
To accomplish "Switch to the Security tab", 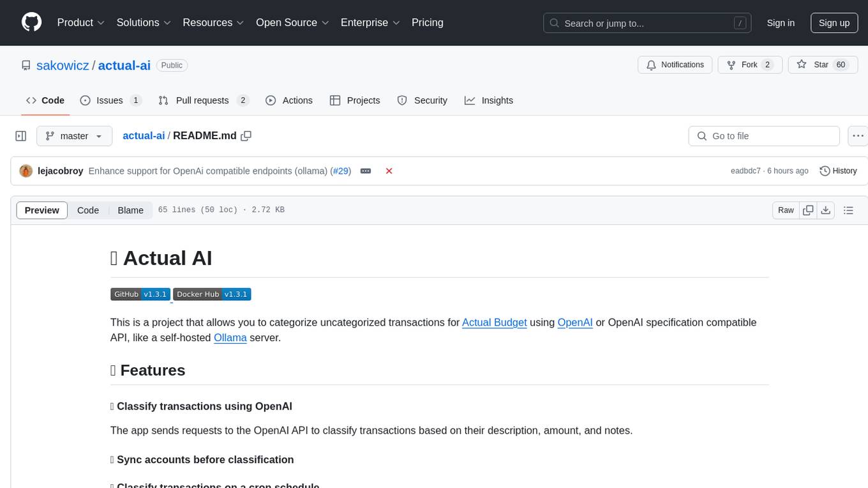I will tap(423, 100).
